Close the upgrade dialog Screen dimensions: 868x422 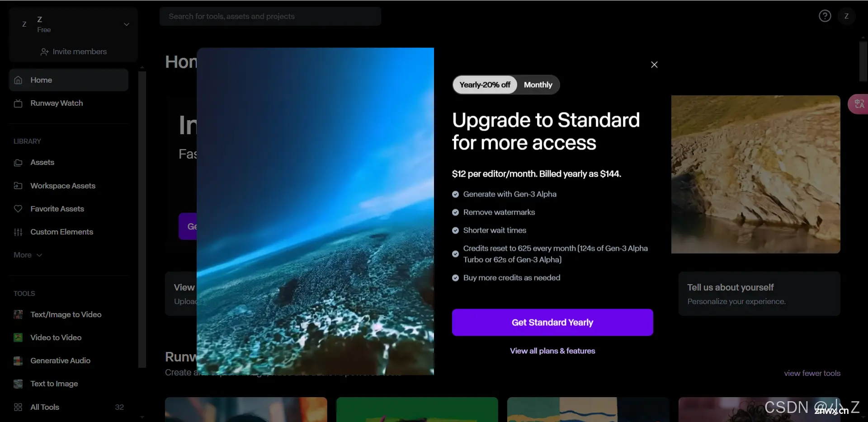tap(654, 65)
